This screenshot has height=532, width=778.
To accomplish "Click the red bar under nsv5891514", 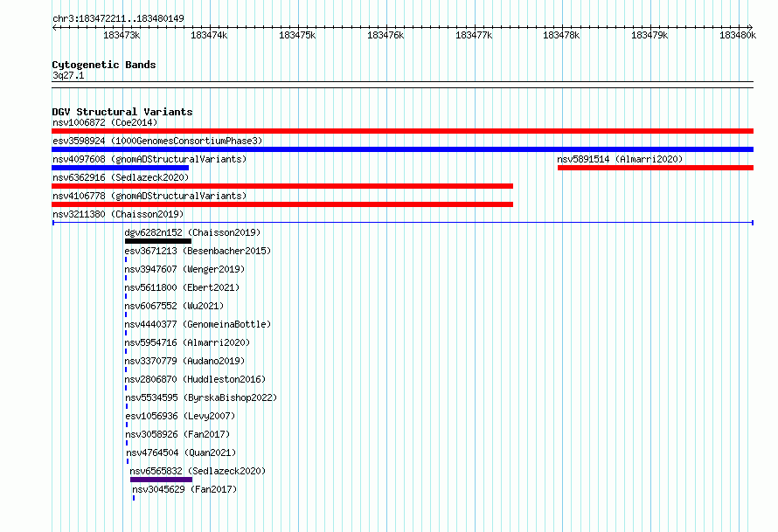I will click(x=656, y=168).
